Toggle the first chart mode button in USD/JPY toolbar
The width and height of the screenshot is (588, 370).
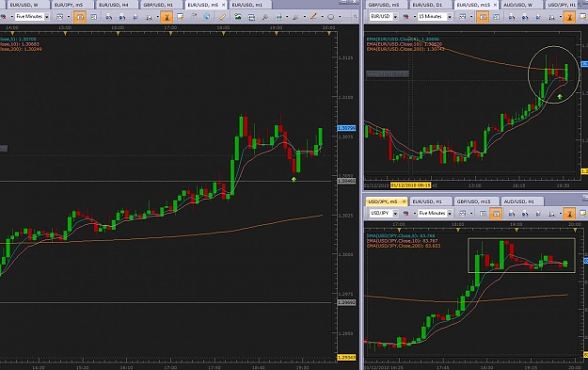coord(483,213)
